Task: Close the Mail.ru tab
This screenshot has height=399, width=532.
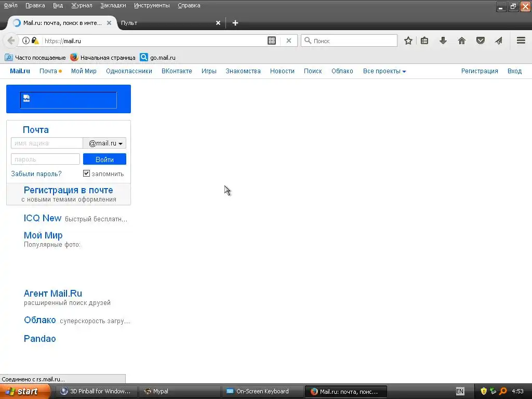Action: [x=109, y=23]
